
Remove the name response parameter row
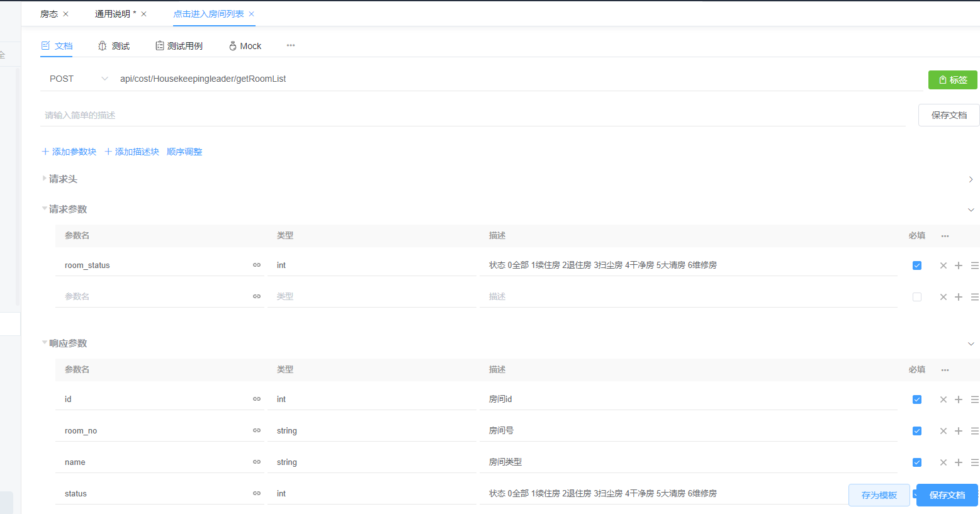(x=943, y=462)
